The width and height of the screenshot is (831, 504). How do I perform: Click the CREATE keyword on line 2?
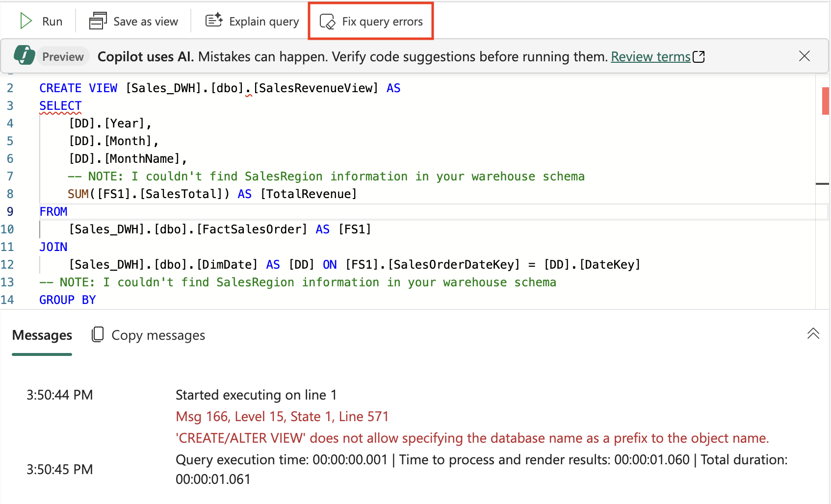coord(60,88)
